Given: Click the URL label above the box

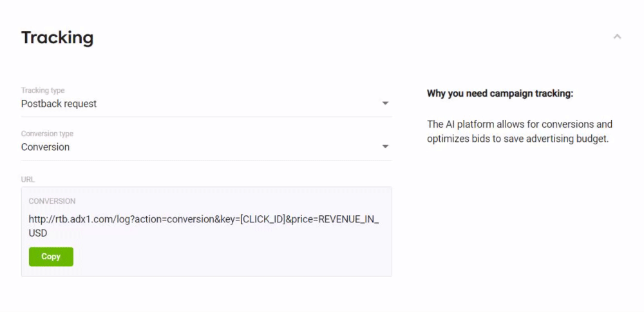Looking at the screenshot, I should 28,180.
